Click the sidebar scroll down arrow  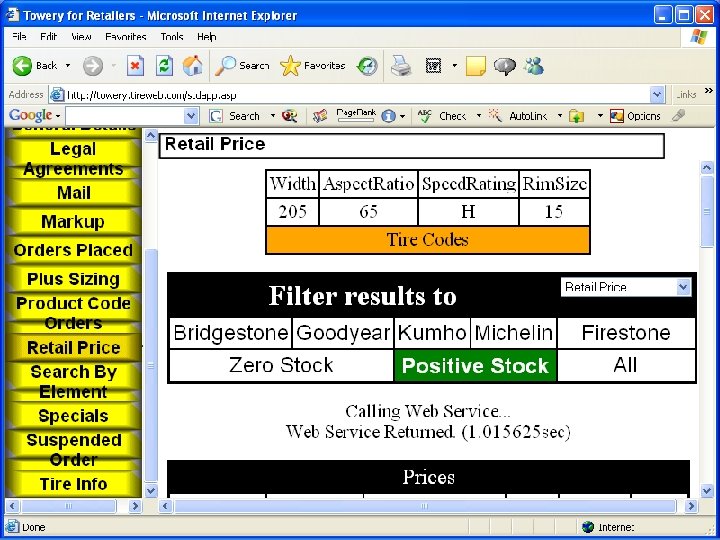(151, 490)
